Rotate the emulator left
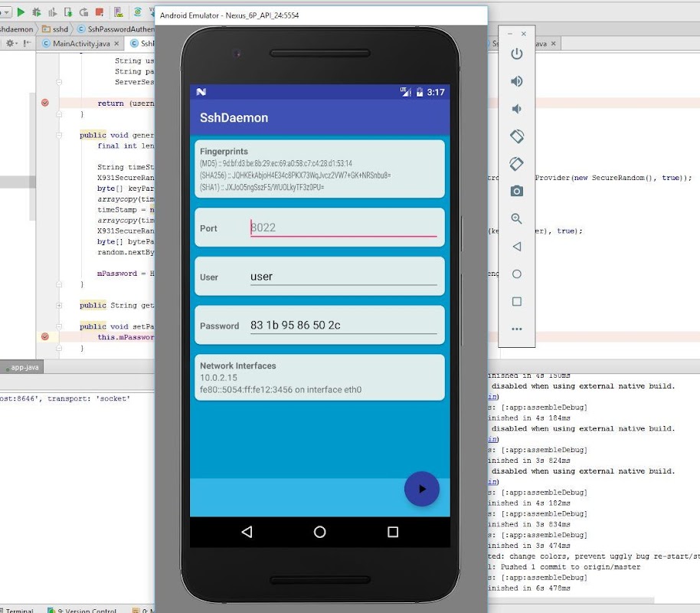The height and width of the screenshot is (613, 700). pos(517,136)
